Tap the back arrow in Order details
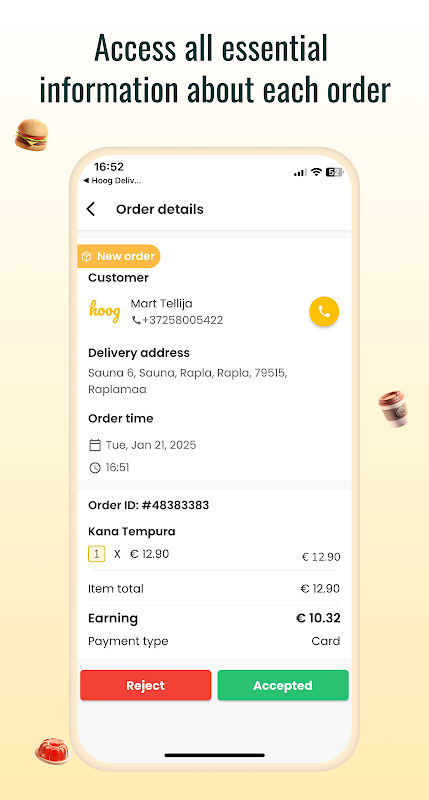The image size is (429, 800). (x=91, y=209)
